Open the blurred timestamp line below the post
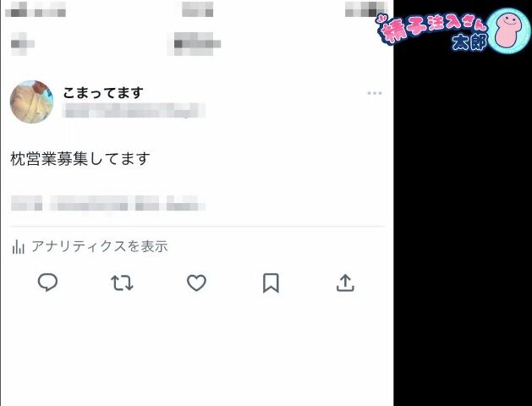 [x=108, y=203]
